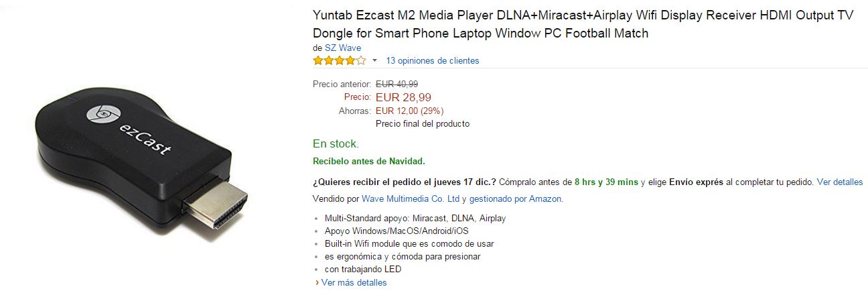The width and height of the screenshot is (868, 291).
Task: Open the 13 opiniones de clientes link
Action: pyautogui.click(x=433, y=60)
